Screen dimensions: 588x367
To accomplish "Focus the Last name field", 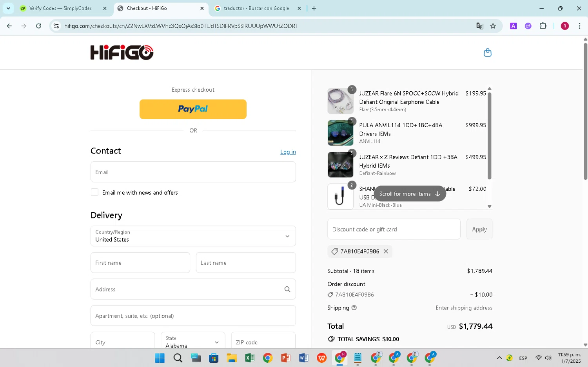I will click(246, 262).
